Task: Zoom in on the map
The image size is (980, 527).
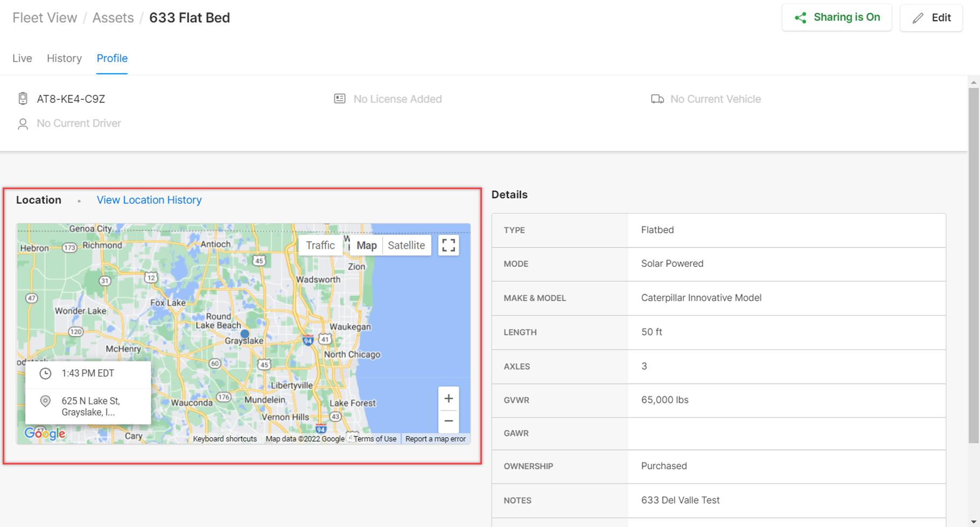Action: pos(449,399)
